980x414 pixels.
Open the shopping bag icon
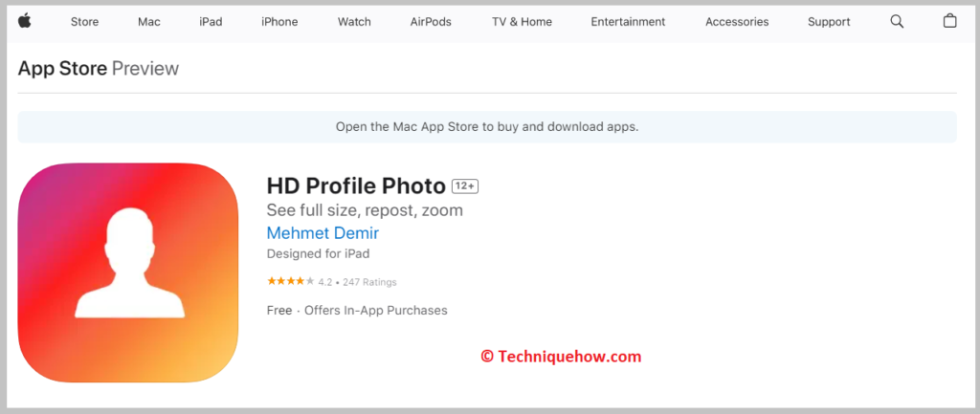pos(949,21)
